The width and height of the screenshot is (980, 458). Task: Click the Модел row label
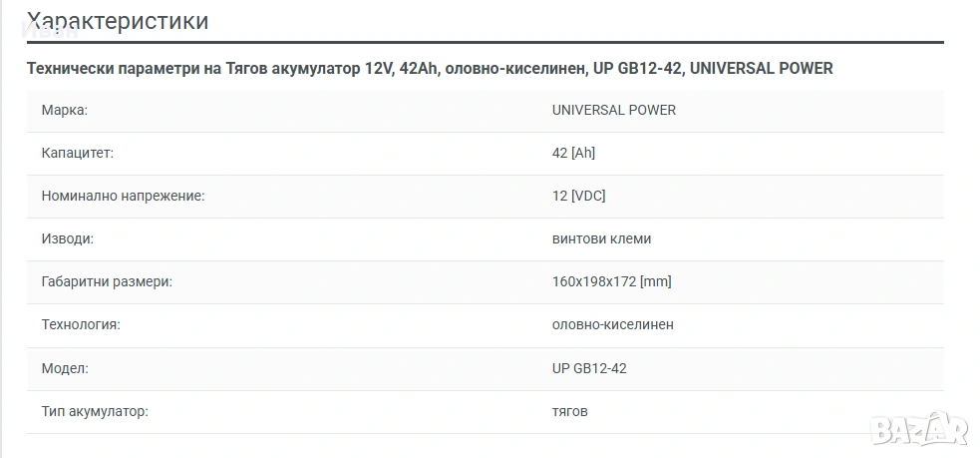pos(65,368)
